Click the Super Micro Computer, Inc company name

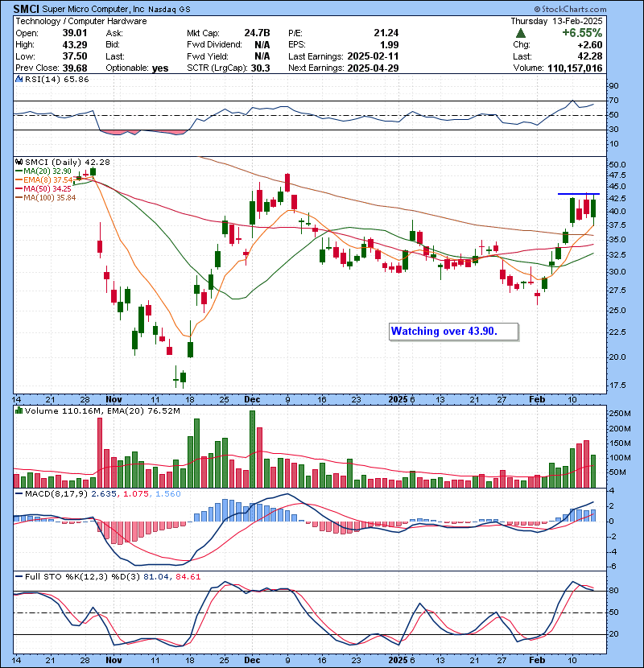93,9
